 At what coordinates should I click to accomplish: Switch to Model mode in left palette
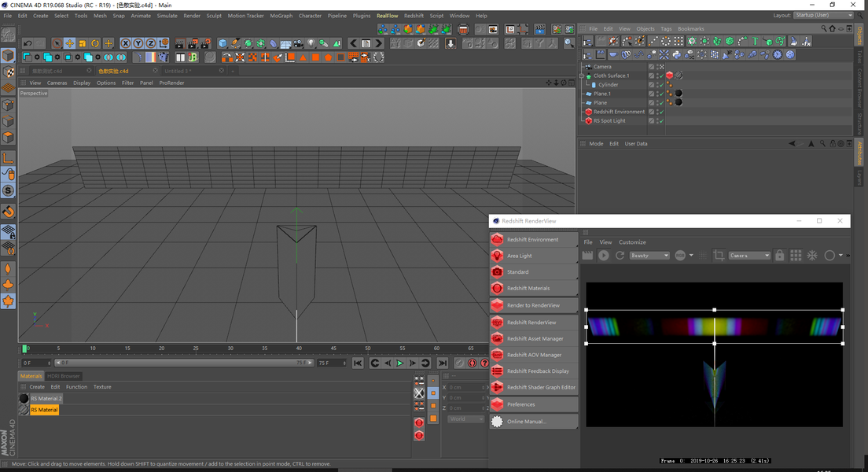tap(8, 55)
